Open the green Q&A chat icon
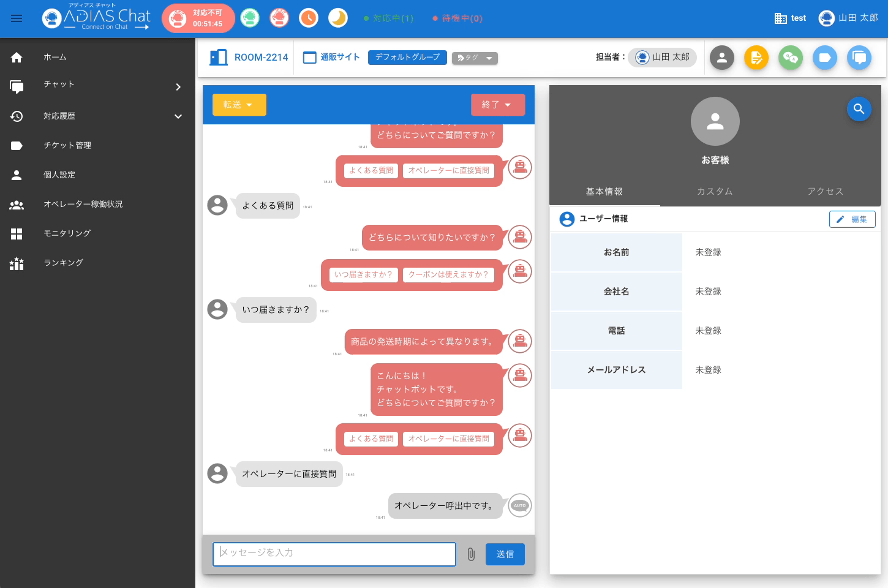The image size is (888, 588). pyautogui.click(x=791, y=58)
